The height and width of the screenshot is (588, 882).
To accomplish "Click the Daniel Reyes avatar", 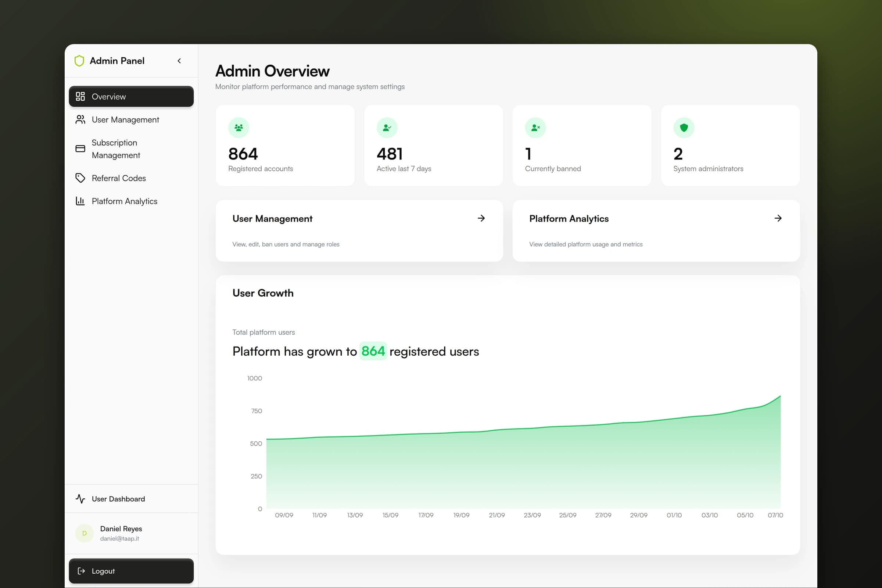I will pos(85,533).
